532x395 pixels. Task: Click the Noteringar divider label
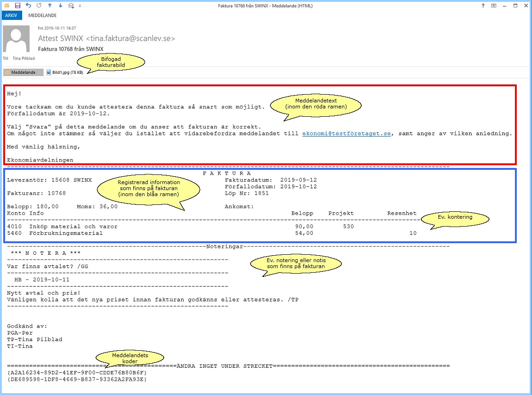click(225, 246)
